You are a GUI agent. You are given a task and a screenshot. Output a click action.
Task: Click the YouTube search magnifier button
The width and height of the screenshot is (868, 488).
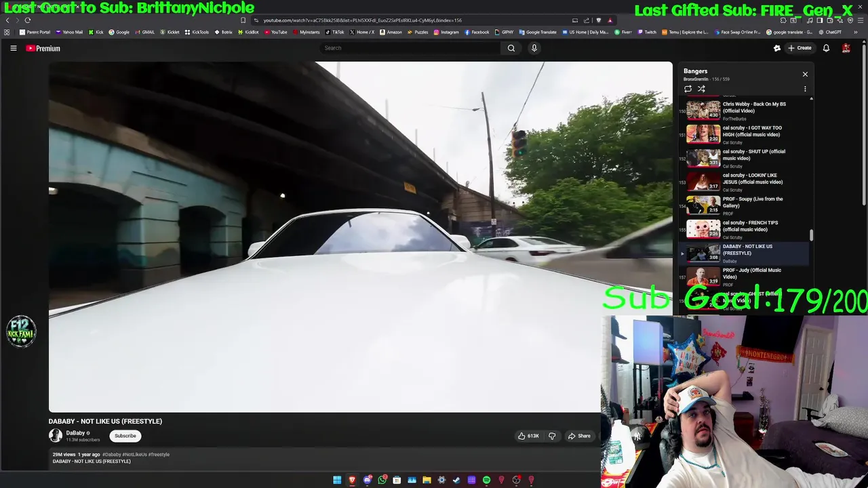point(511,48)
